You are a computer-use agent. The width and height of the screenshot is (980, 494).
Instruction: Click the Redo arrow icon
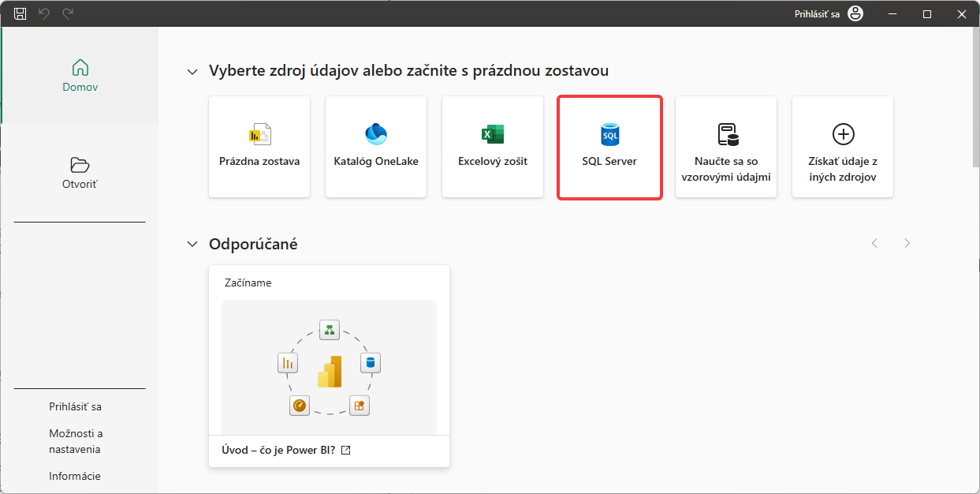pyautogui.click(x=68, y=13)
